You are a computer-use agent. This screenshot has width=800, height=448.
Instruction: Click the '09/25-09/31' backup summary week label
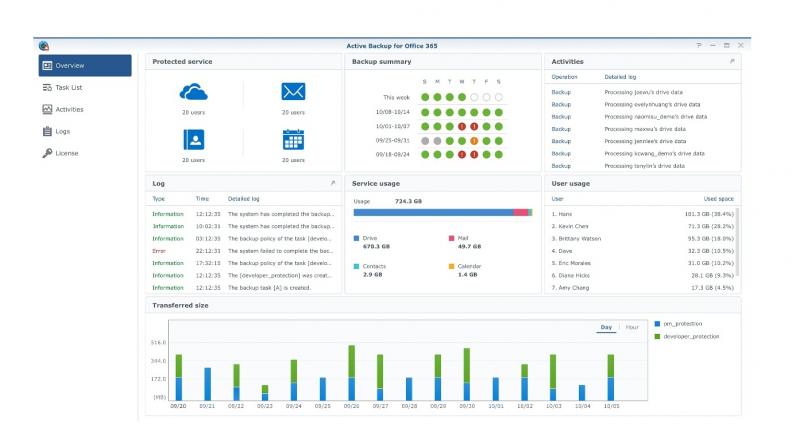[x=392, y=140]
